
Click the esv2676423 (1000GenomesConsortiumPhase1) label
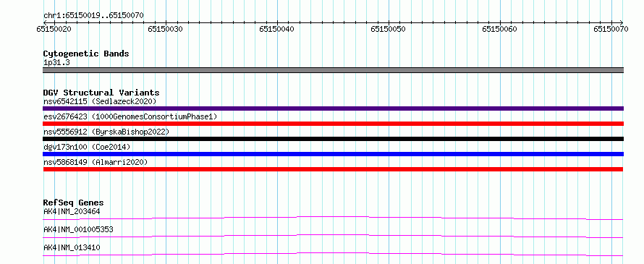tap(130, 116)
